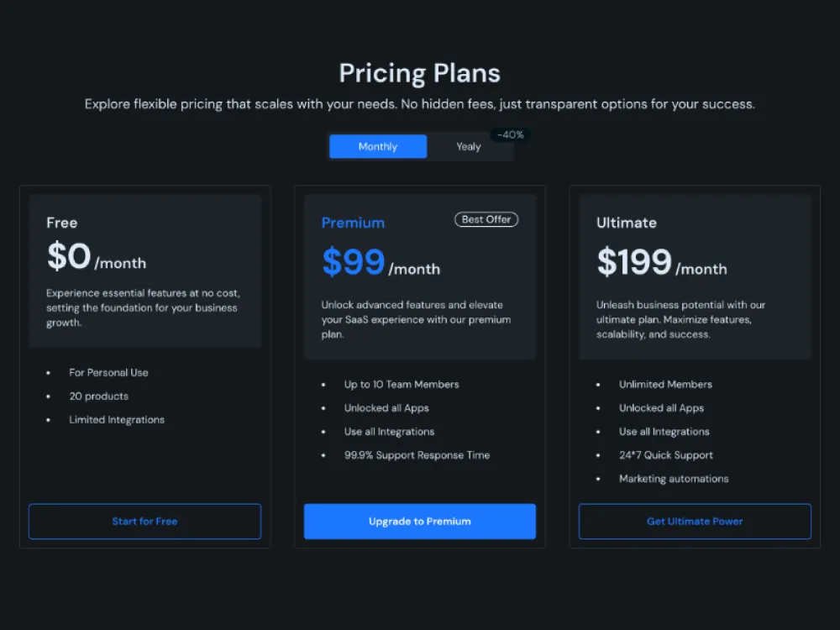Switch billing to Yearly
This screenshot has width=840, height=630.
coord(469,146)
